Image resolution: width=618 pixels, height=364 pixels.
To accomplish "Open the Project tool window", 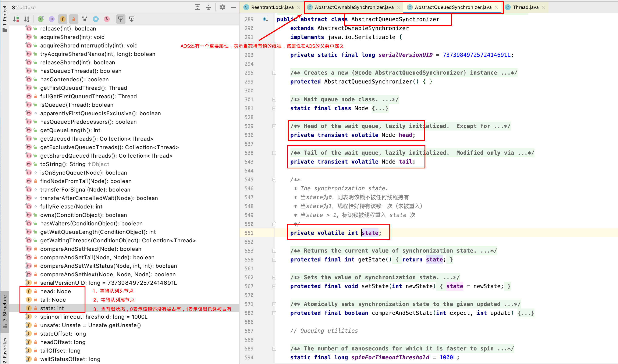I will [5, 19].
